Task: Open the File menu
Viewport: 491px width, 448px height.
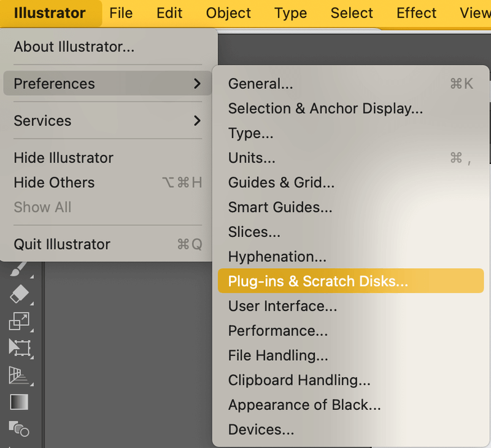Action: [x=121, y=13]
